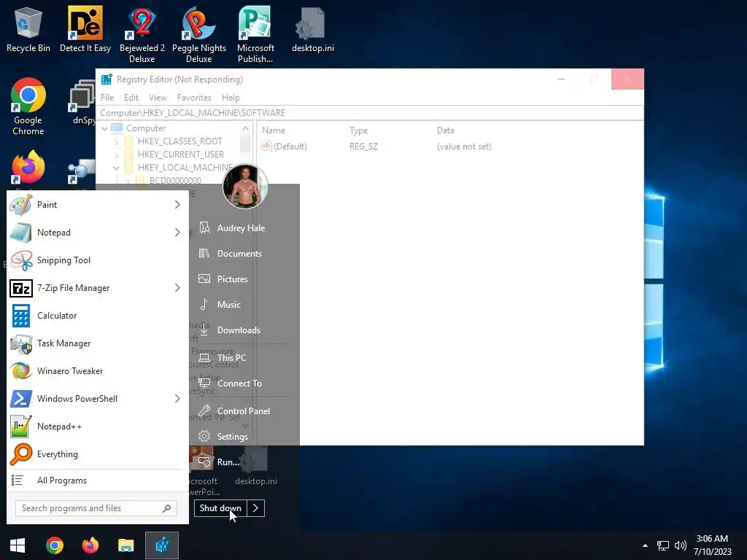Click the Search programs and files box
747x560 pixels.
(96, 508)
